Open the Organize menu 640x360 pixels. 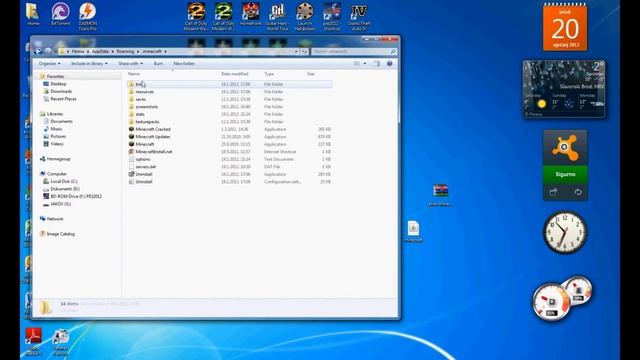(x=49, y=64)
